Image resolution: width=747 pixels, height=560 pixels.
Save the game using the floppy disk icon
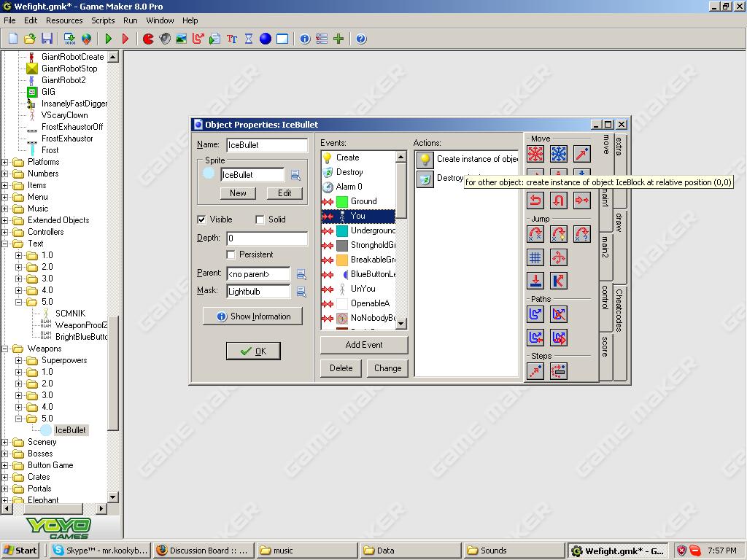tap(47, 39)
